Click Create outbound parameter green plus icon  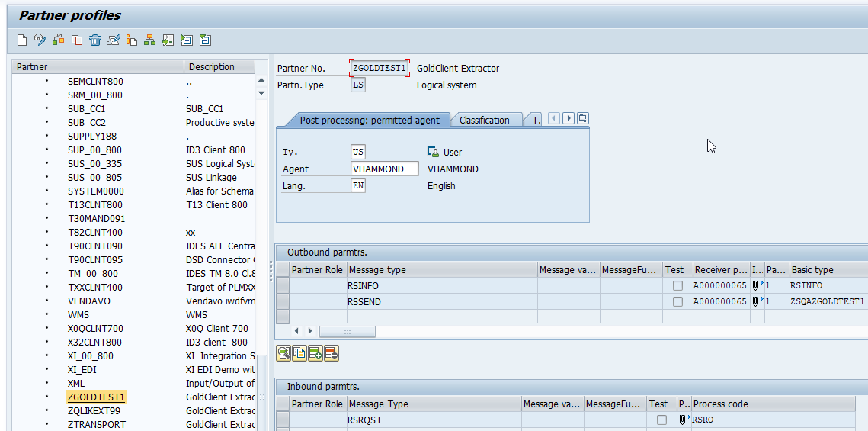coord(315,352)
